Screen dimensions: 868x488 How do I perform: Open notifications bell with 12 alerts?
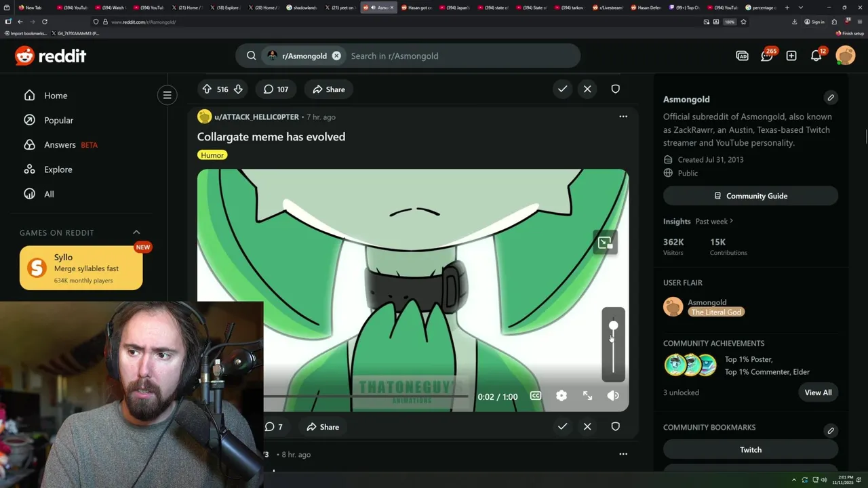(816, 56)
